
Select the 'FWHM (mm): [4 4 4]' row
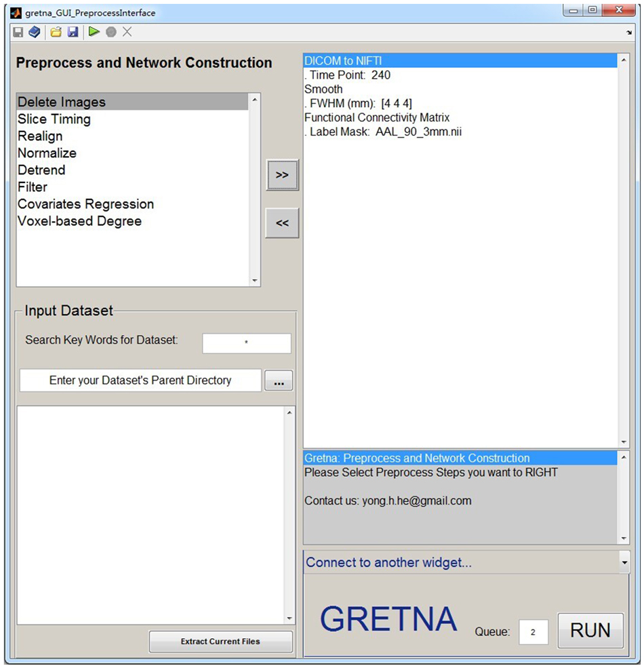click(x=460, y=103)
